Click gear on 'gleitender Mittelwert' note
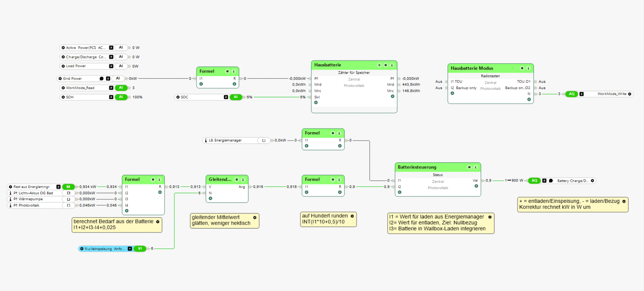644x291 pixels. coord(255,217)
